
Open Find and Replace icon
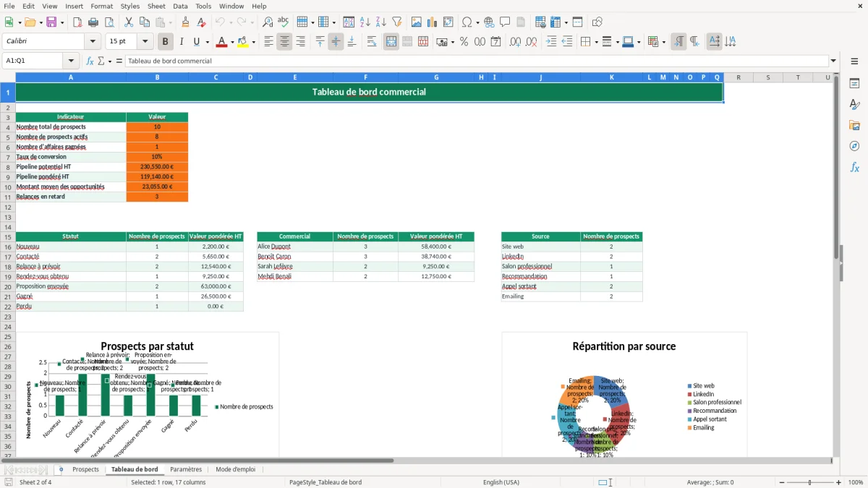click(268, 22)
